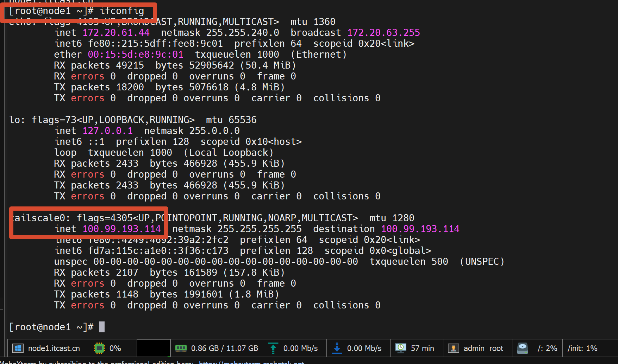
Task: Click the user avatar icon beside admin root
Action: [453, 348]
